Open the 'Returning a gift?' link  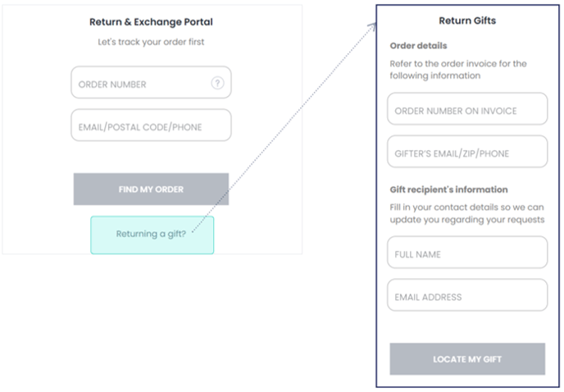pos(152,235)
